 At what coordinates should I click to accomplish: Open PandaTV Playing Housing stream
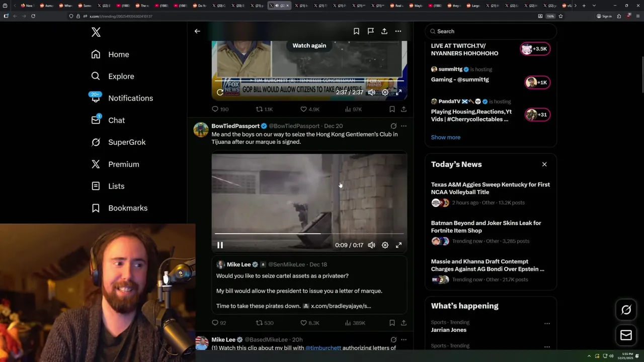coord(491,111)
